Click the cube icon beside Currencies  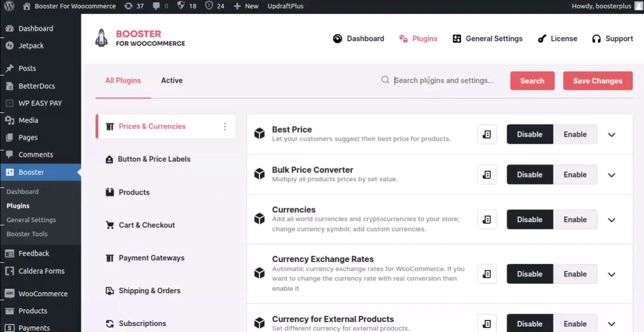(259, 219)
